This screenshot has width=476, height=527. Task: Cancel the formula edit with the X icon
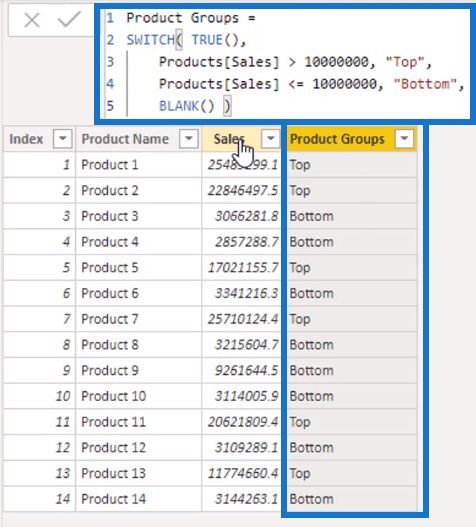click(32, 20)
